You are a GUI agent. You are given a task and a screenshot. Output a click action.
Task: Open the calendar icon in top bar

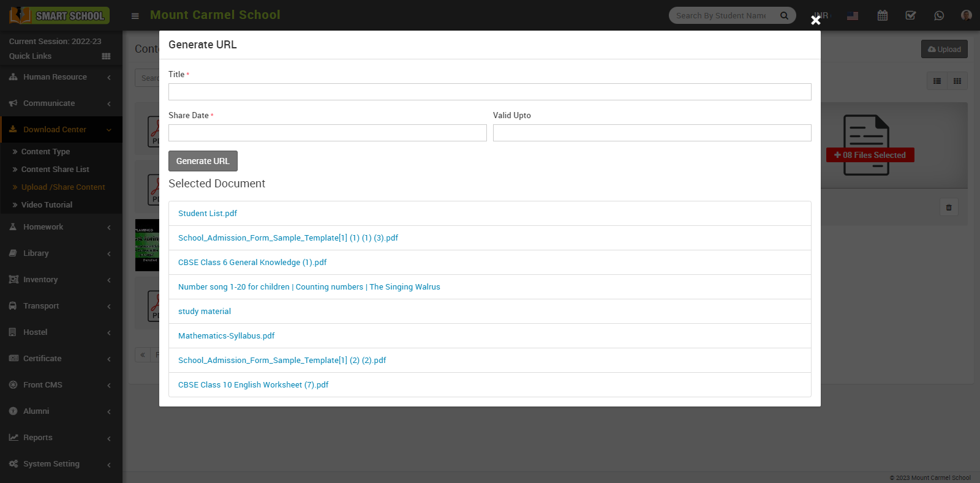pyautogui.click(x=882, y=16)
